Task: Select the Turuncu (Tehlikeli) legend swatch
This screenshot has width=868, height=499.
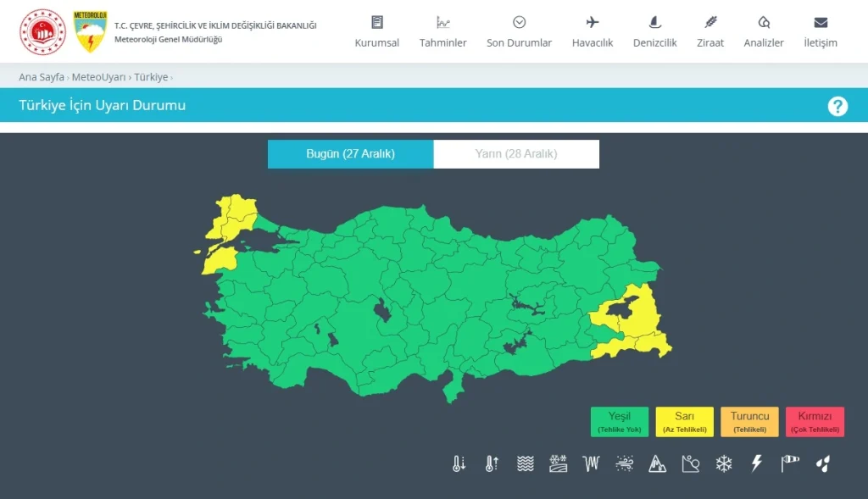Action: 749,422
